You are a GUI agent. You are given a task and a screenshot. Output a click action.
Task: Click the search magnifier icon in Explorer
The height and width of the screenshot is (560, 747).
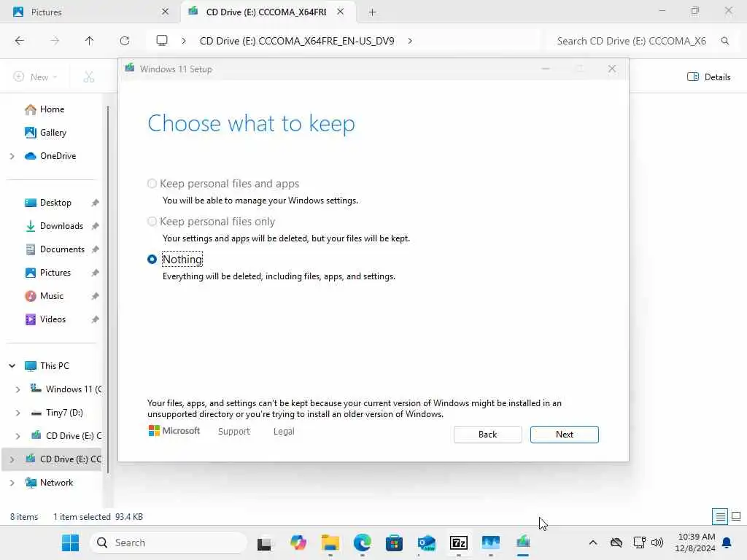[724, 41]
